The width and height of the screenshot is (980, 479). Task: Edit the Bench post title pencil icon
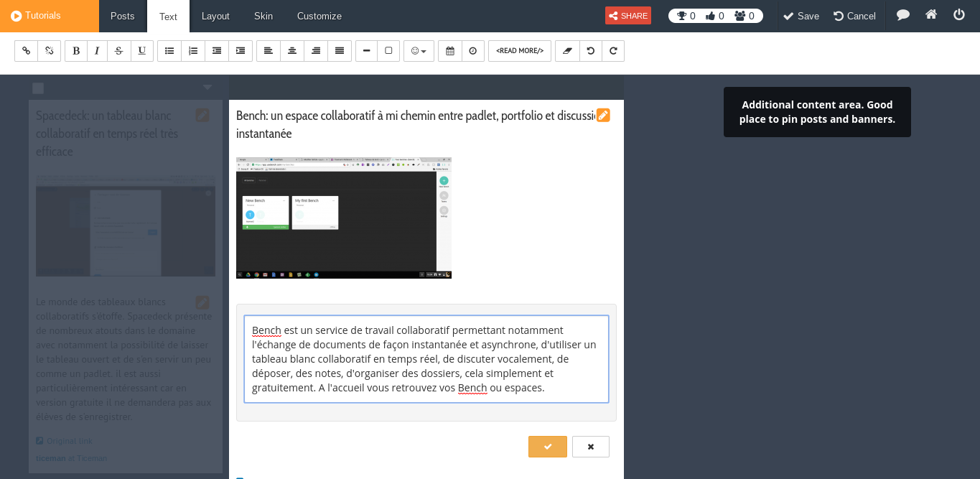click(603, 115)
